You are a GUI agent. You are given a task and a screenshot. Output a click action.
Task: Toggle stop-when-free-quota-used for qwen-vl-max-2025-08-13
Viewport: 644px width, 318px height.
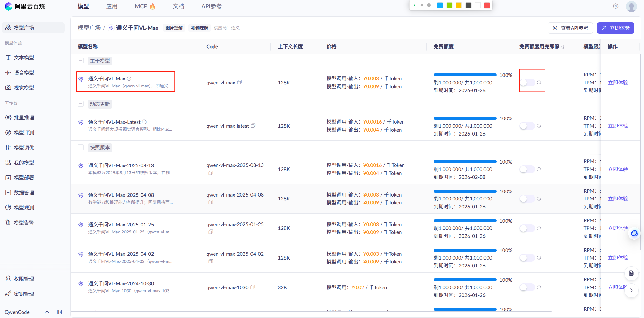[527, 169]
